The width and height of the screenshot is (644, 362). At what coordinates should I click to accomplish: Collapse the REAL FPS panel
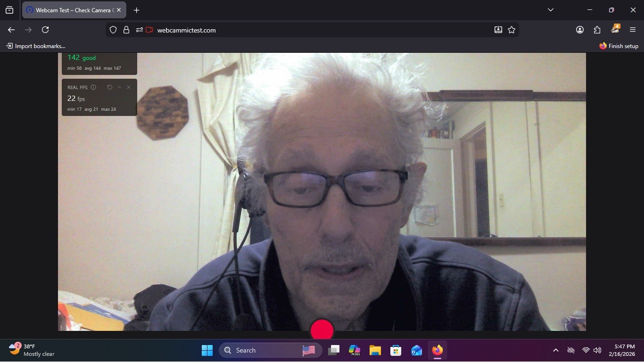click(x=119, y=87)
